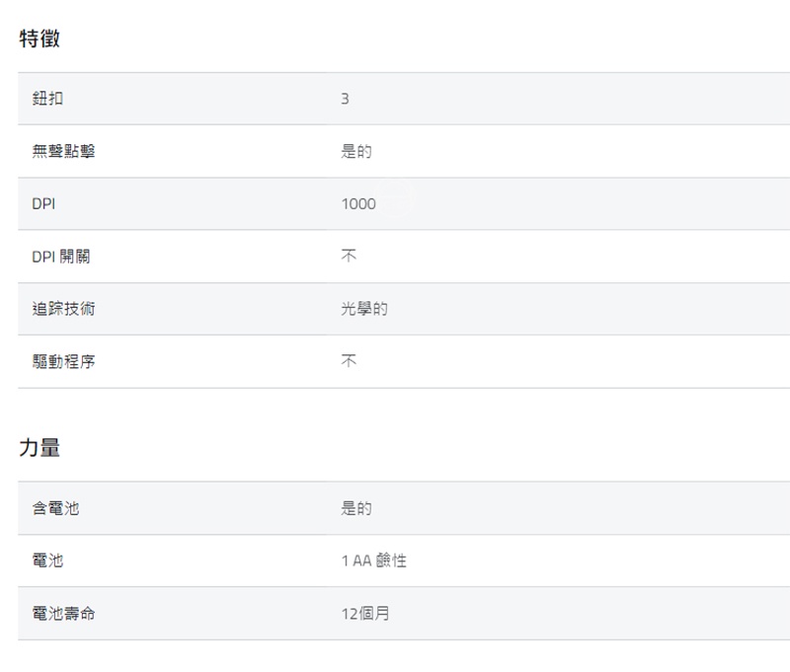Screen dimensions: 790x672
Task: Click 不 in the 驅動程序 row
Action: (349, 361)
